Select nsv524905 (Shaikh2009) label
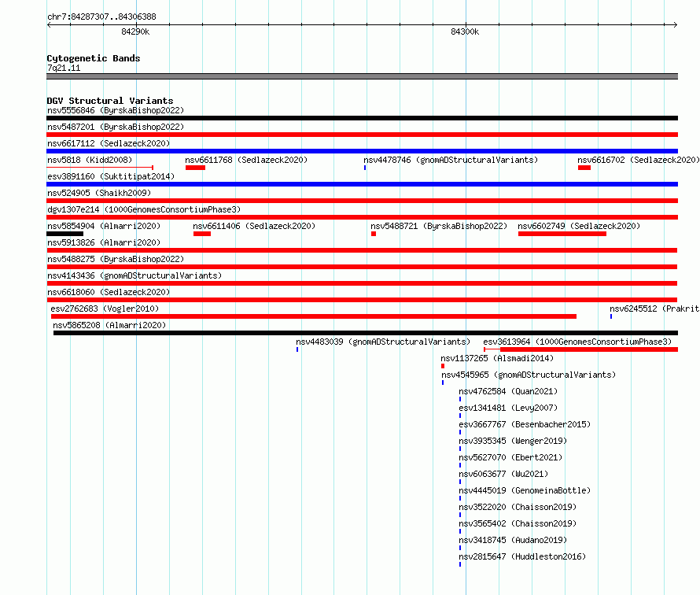 99,193
